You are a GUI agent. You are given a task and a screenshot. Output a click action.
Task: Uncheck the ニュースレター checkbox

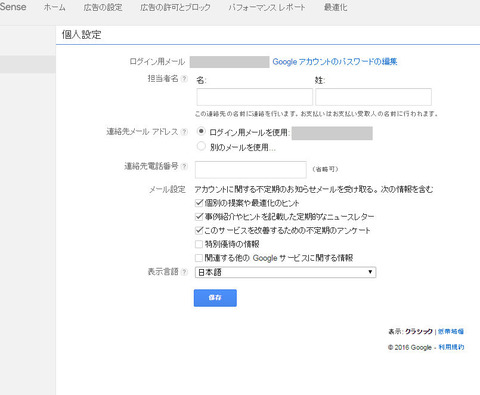pos(199,217)
